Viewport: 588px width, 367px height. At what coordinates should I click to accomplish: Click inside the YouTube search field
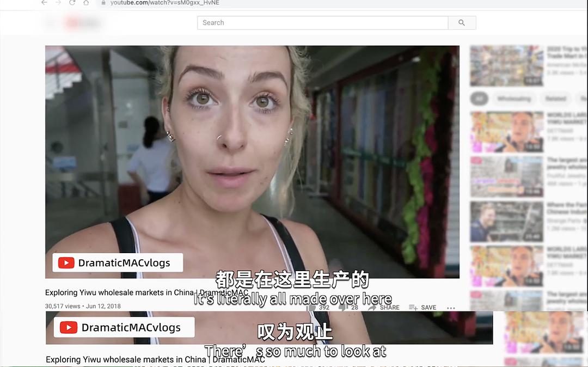coord(322,23)
